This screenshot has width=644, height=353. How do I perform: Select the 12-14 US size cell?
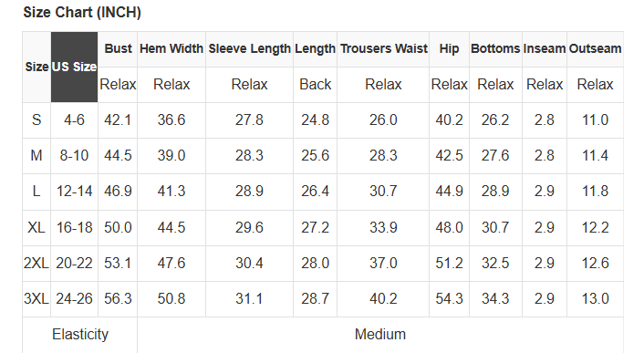pyautogui.click(x=74, y=192)
